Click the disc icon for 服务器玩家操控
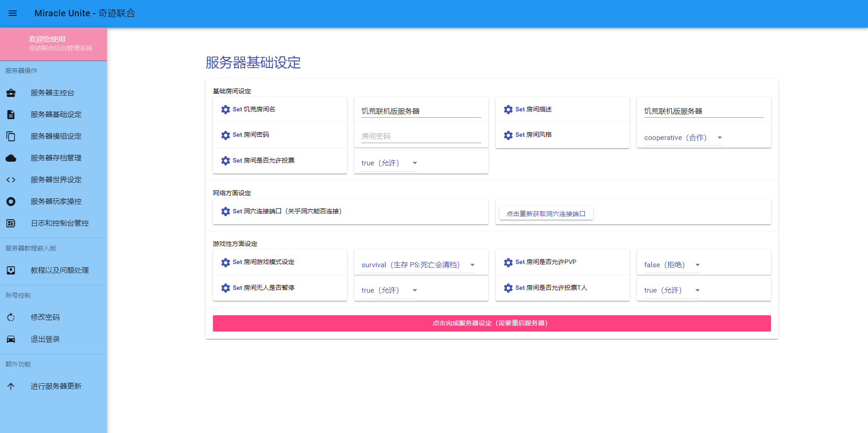 [x=11, y=202]
